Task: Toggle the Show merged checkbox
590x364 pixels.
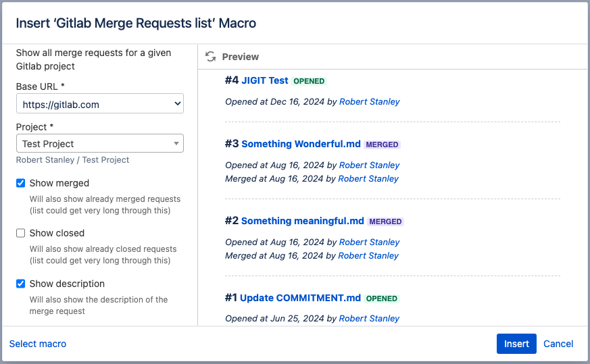Action: tap(21, 183)
